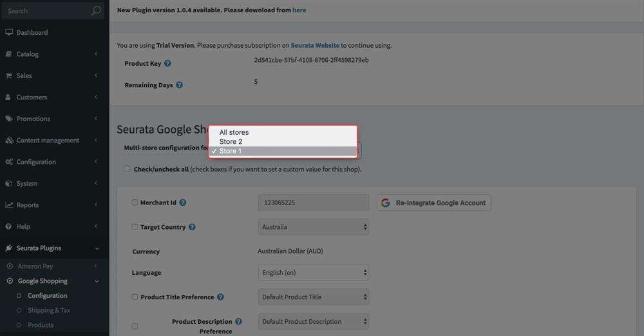The image size is (644, 336).
Task: Click the Australian Dollar (AUD) currency text
Action: pos(290,251)
